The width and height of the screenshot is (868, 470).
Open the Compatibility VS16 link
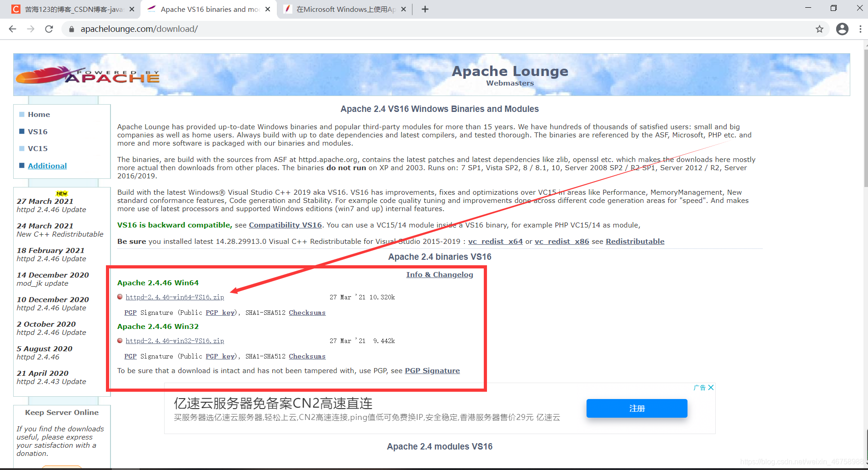click(x=285, y=225)
